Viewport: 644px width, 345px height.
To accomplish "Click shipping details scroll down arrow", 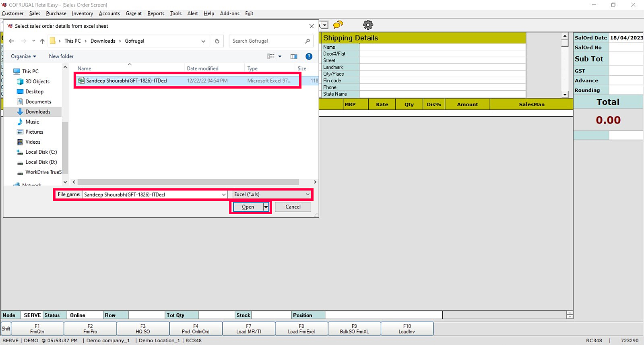I will tap(565, 95).
